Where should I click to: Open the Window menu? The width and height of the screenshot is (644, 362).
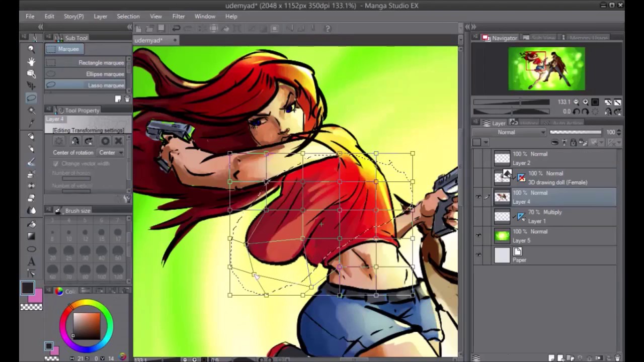(205, 17)
